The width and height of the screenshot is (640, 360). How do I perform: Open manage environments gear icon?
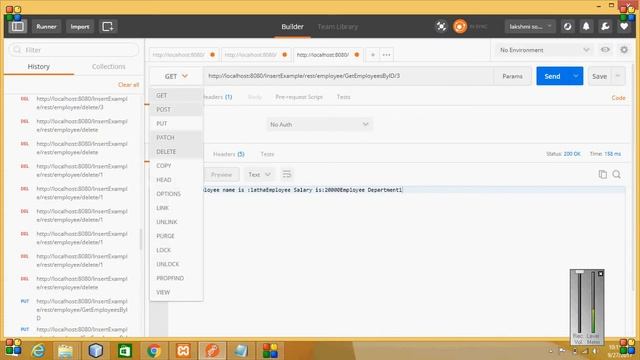tap(624, 50)
